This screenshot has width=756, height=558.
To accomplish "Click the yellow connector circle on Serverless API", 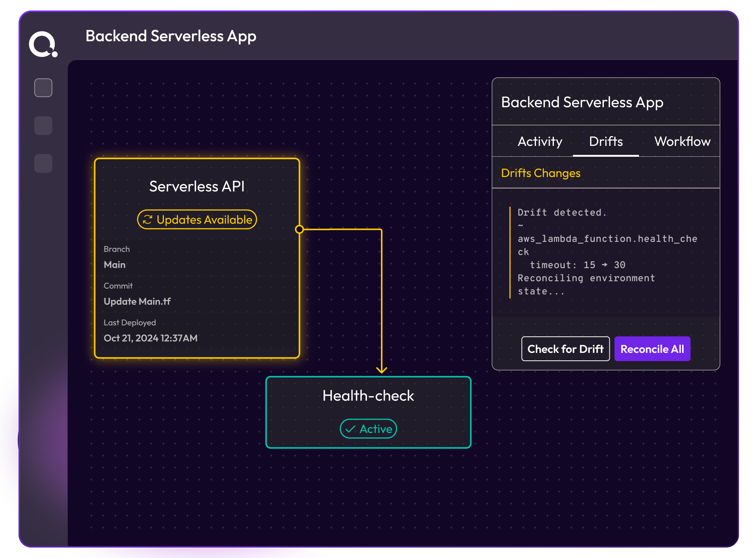I will click(x=299, y=229).
